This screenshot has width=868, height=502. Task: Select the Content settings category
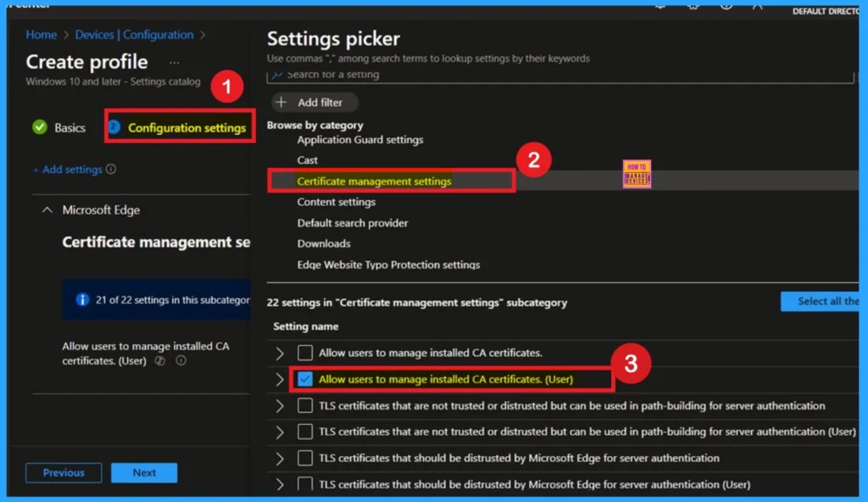point(336,202)
